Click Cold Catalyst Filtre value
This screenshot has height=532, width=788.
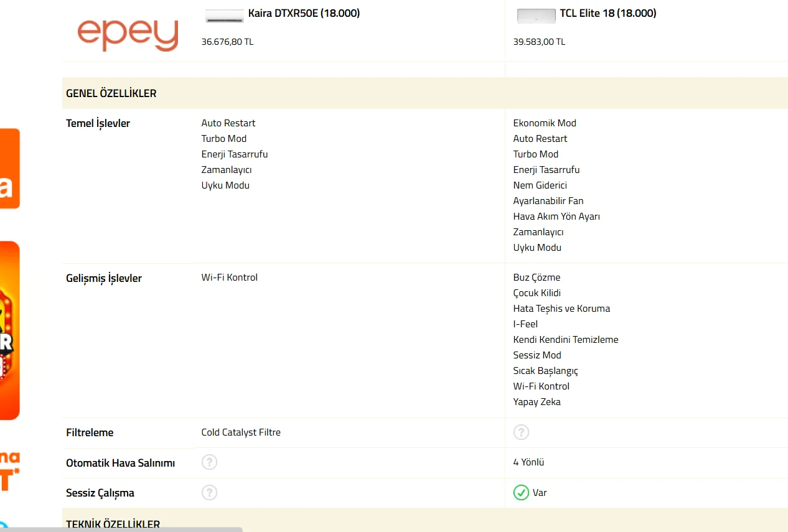click(x=241, y=432)
